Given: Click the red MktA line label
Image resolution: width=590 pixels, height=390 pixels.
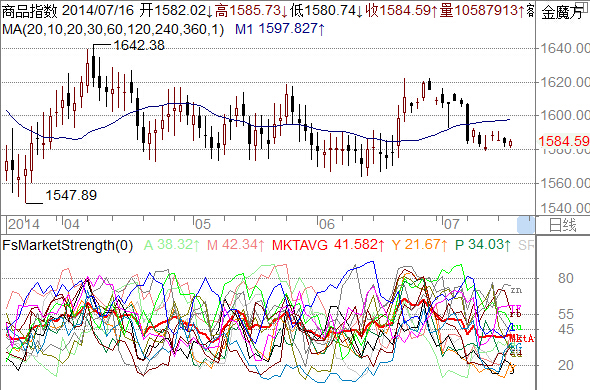Looking at the screenshot, I should coord(521,338).
